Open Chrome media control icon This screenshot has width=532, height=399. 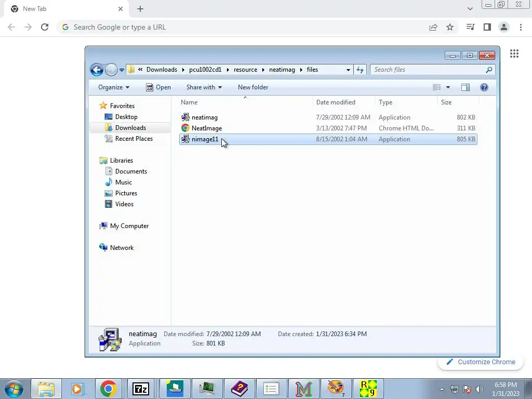470,27
